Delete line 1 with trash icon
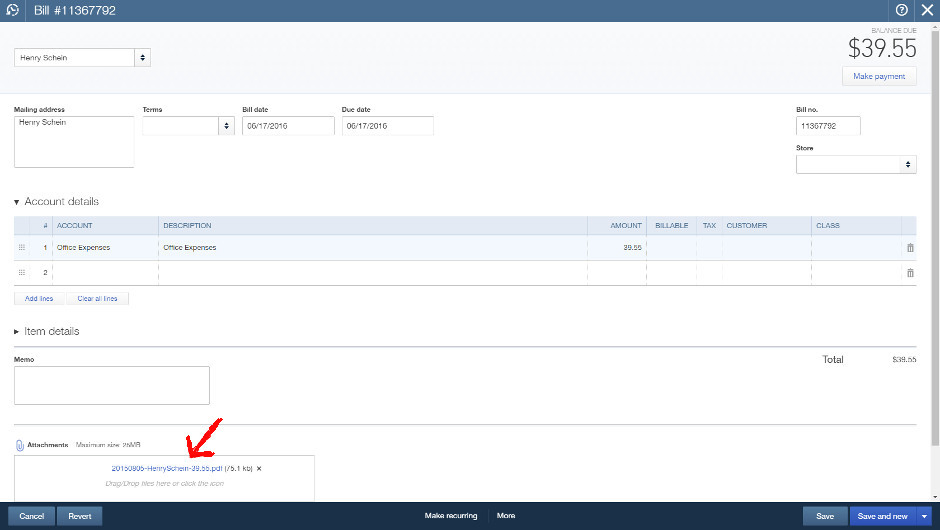 tap(910, 248)
